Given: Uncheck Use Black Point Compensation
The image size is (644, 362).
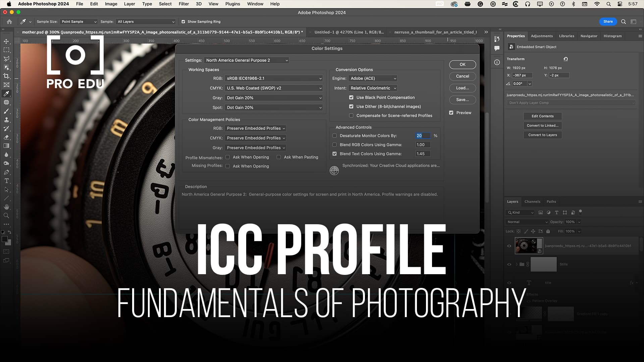Looking at the screenshot, I should 351,97.
